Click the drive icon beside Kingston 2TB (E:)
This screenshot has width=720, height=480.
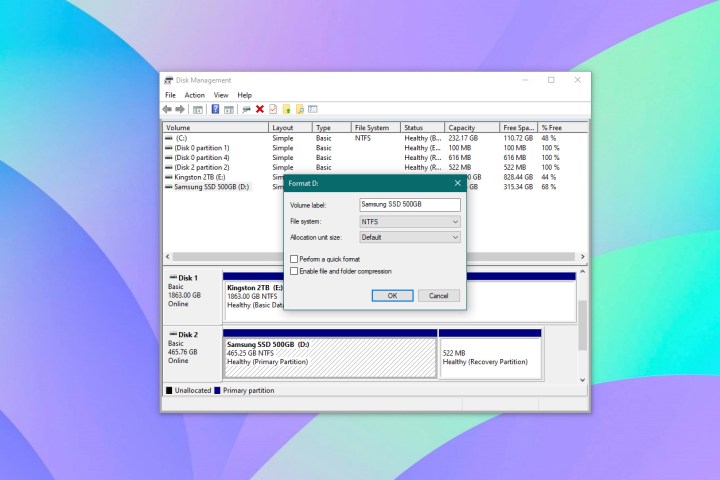click(169, 177)
